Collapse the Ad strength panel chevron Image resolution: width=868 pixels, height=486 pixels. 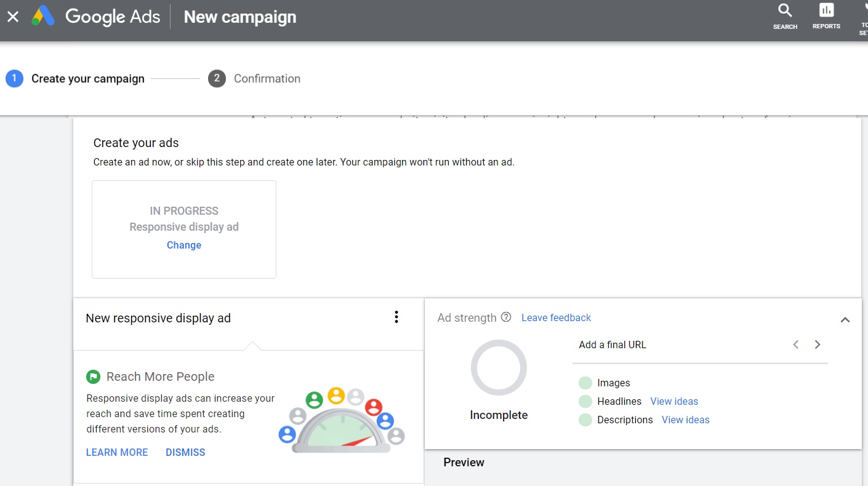(x=845, y=320)
